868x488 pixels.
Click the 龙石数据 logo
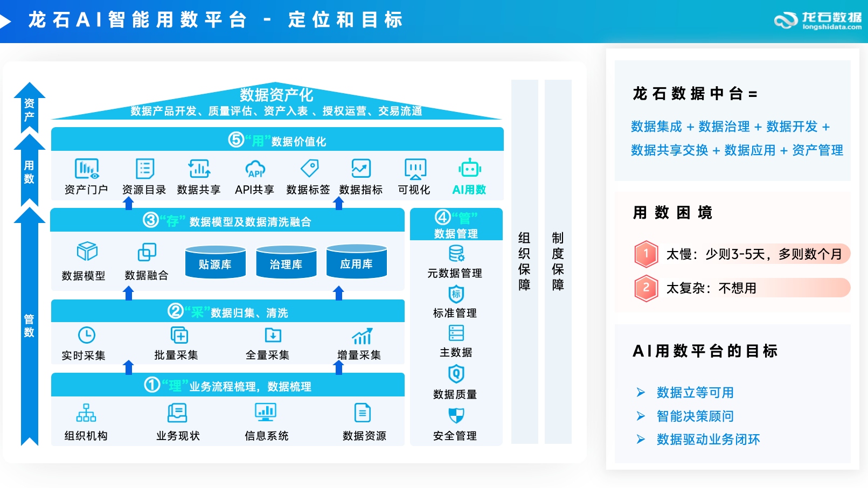coord(818,20)
